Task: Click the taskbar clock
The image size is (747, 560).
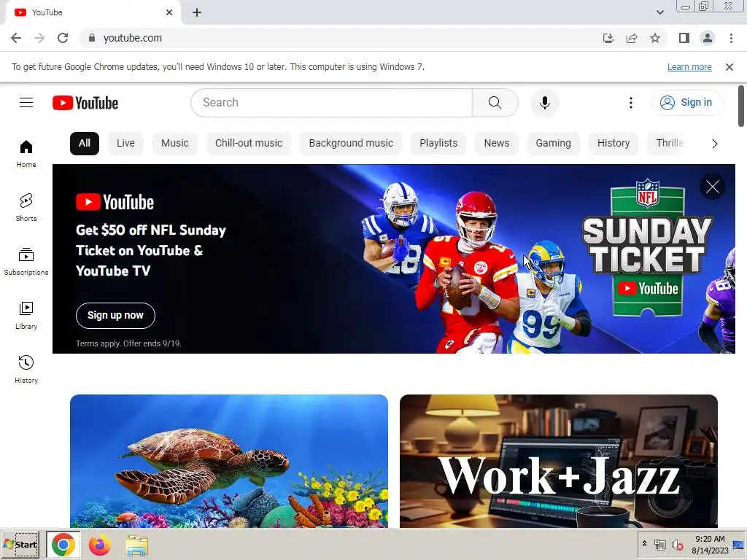Action: click(710, 545)
